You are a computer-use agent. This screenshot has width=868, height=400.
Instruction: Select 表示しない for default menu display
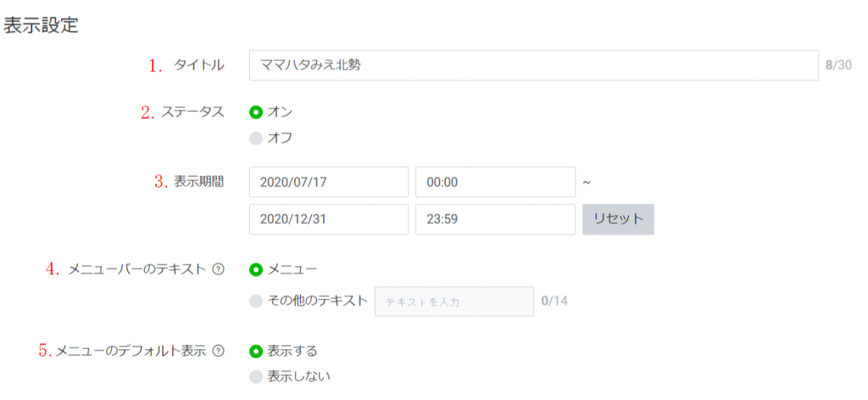click(256, 377)
